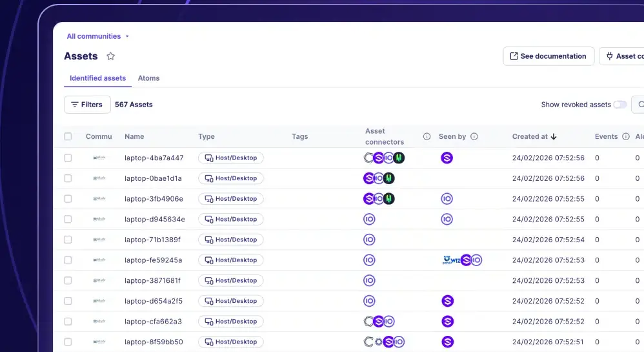Select checkbox for laptop-d945634e
This screenshot has width=644, height=352.
pos(68,219)
